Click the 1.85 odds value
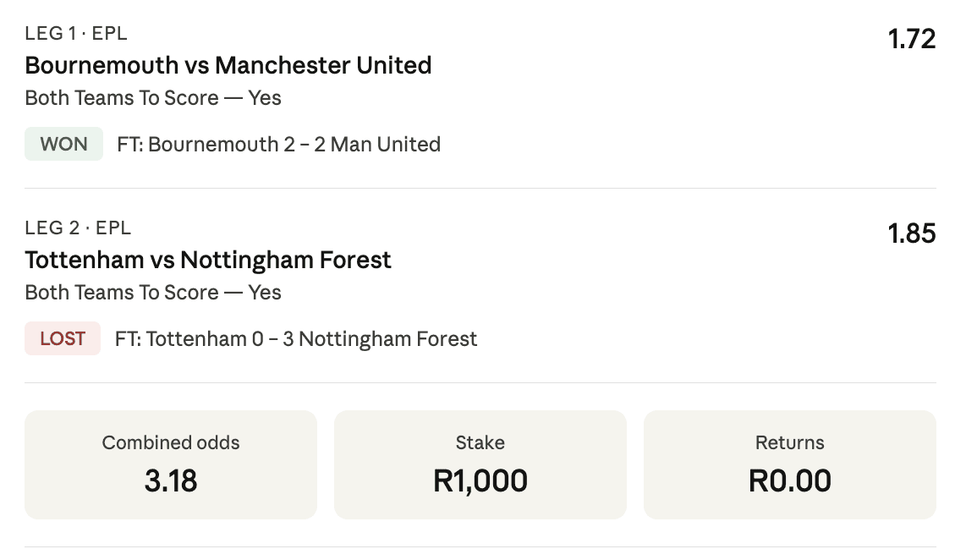 [911, 233]
